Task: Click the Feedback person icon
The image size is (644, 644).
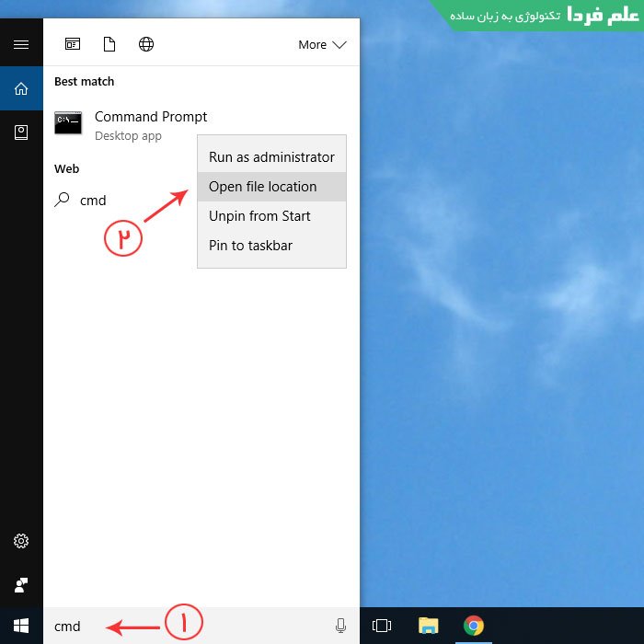Action: click(21, 585)
